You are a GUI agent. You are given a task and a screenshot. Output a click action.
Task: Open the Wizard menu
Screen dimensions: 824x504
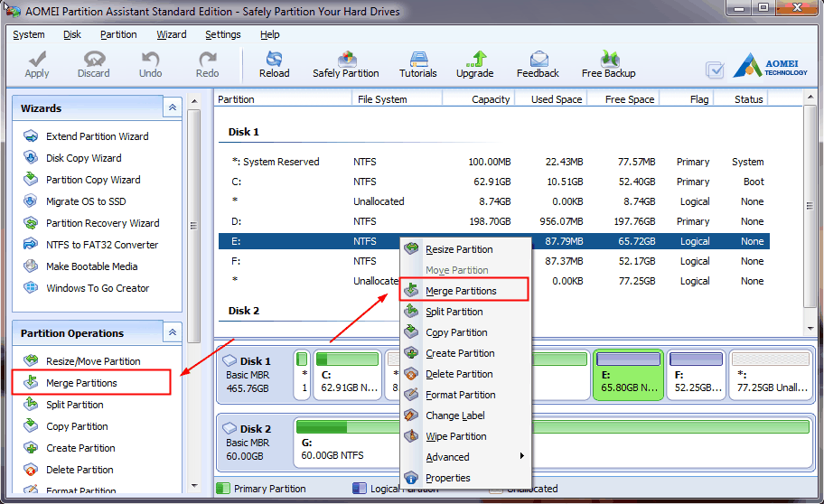pyautogui.click(x=172, y=34)
